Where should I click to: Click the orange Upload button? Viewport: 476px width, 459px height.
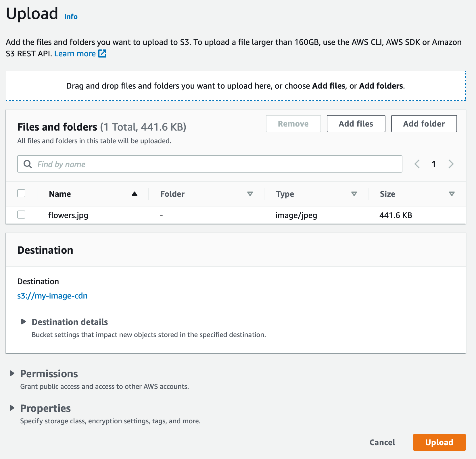(x=439, y=442)
